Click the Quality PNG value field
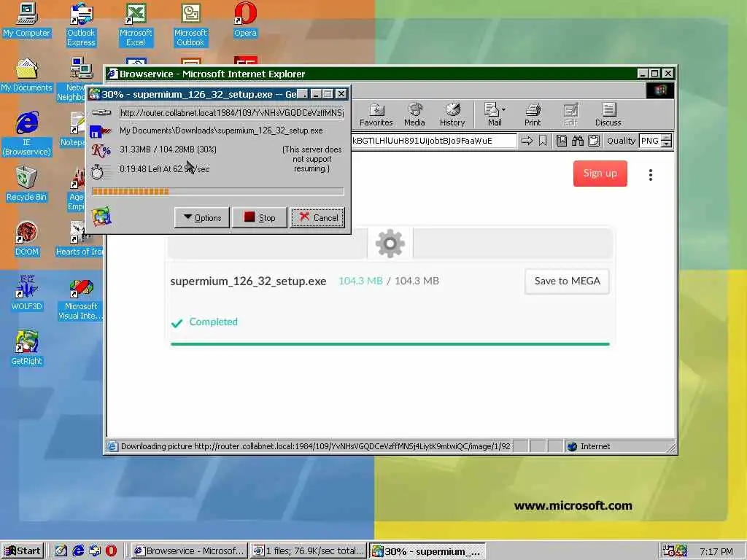This screenshot has height=560, width=747. pos(650,141)
